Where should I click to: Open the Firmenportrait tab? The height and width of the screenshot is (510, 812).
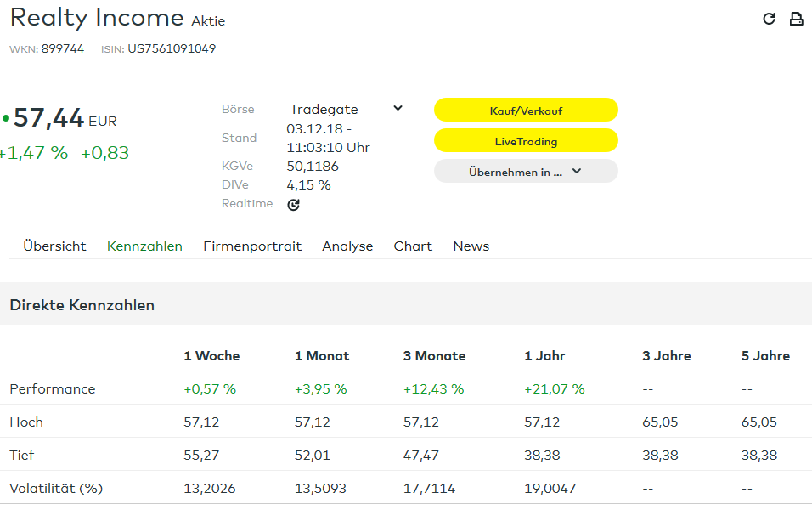tap(252, 246)
